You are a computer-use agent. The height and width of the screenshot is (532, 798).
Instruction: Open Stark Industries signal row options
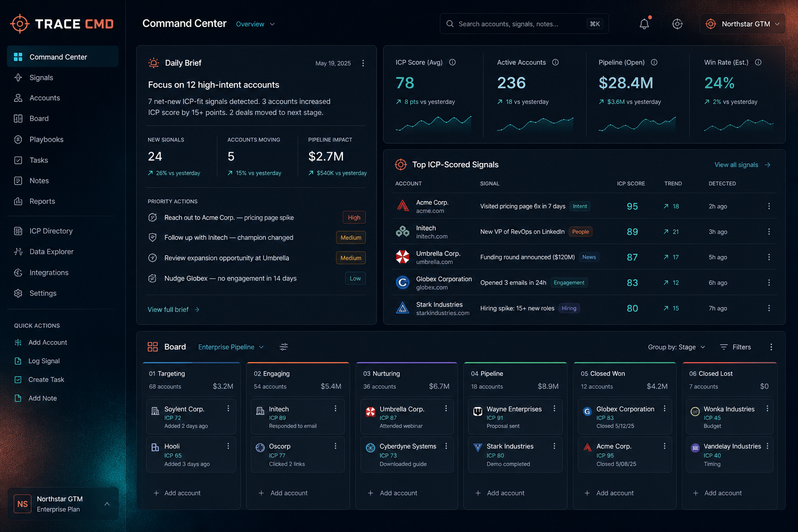(x=769, y=308)
